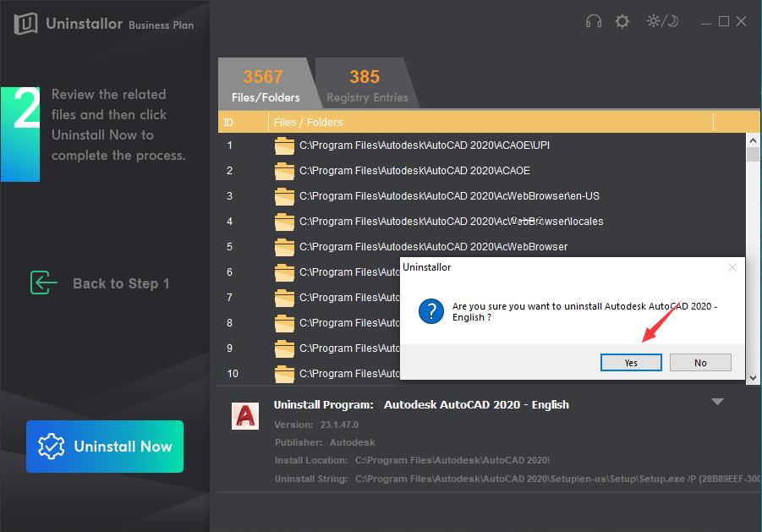
Task: Click the Version 23.1.47.0 text
Action: tap(316, 425)
